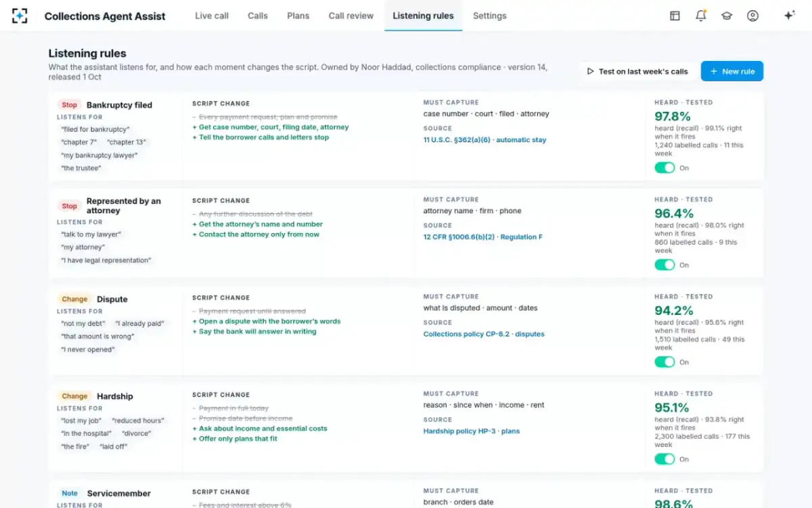The height and width of the screenshot is (508, 812).
Task: Click the Servicemember rule title
Action: pyautogui.click(x=118, y=493)
